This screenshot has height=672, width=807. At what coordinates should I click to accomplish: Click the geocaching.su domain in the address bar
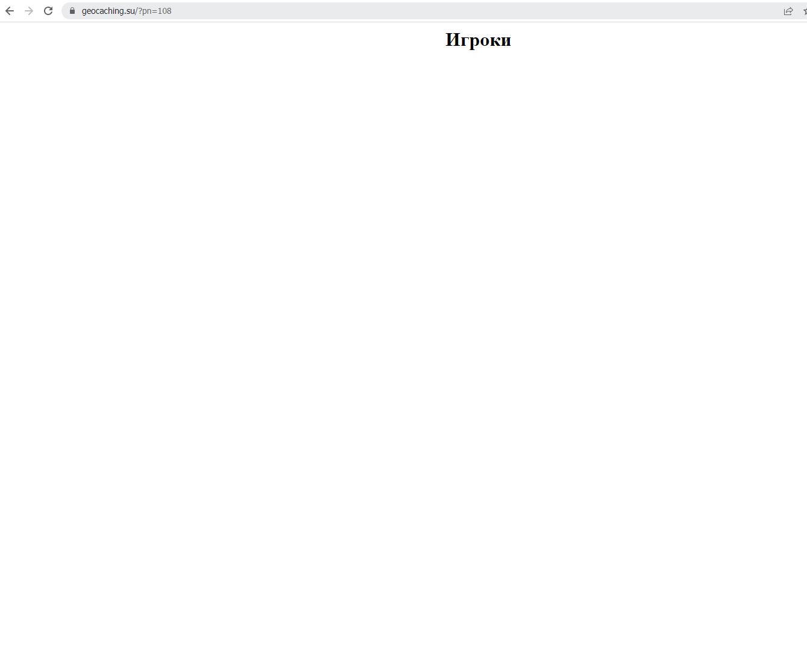coord(108,11)
